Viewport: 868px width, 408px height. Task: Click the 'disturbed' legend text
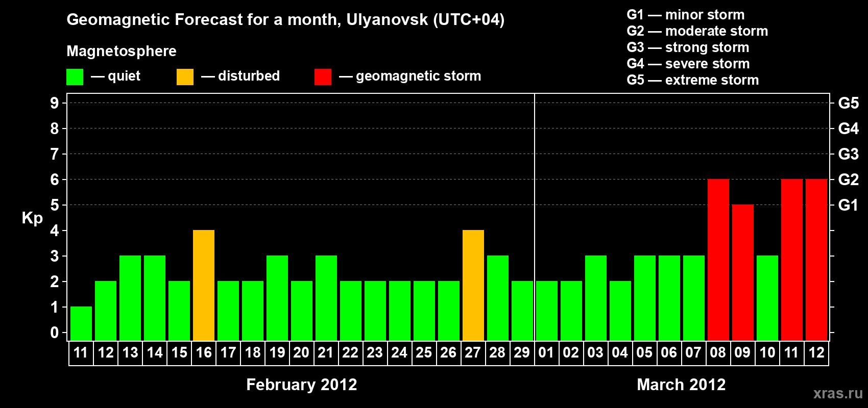249,76
